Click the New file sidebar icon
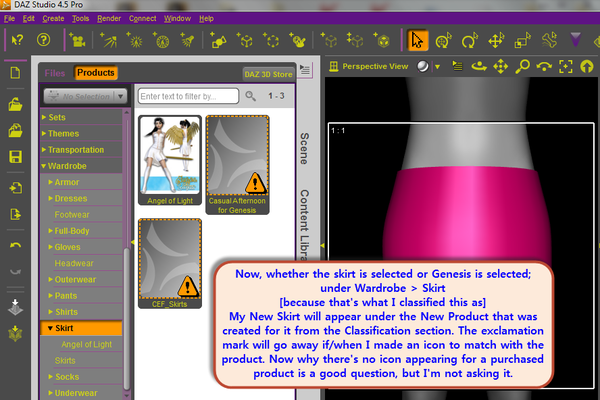The height and width of the screenshot is (400, 600). coord(15,73)
